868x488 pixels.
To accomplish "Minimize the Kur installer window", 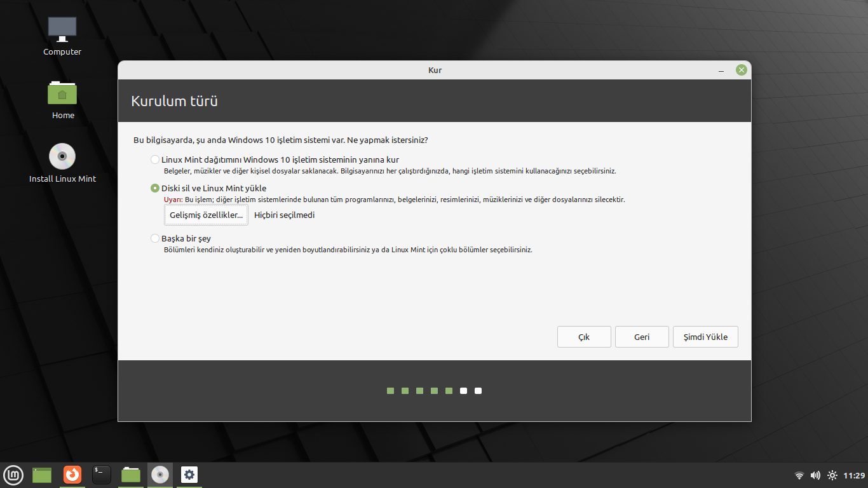I will coord(722,71).
